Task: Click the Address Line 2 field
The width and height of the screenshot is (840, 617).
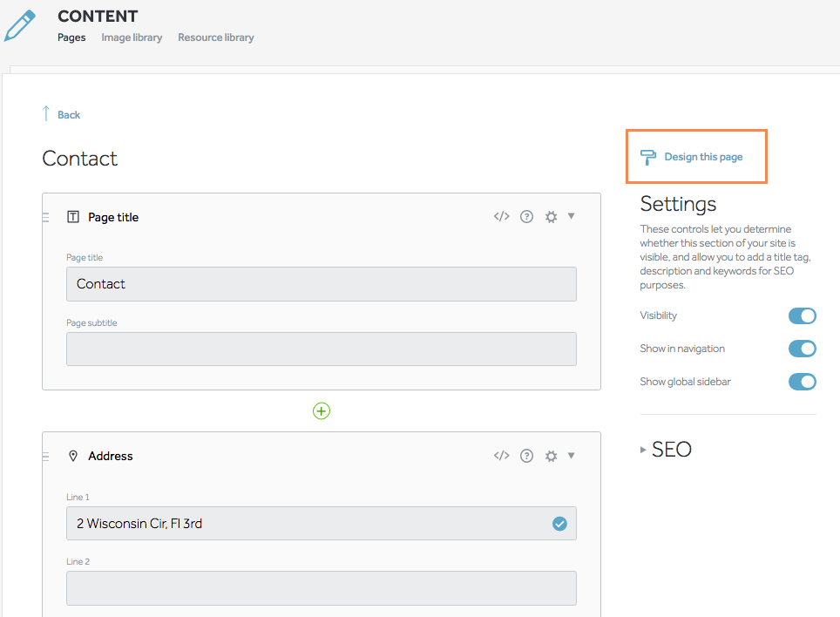Action: [321, 587]
